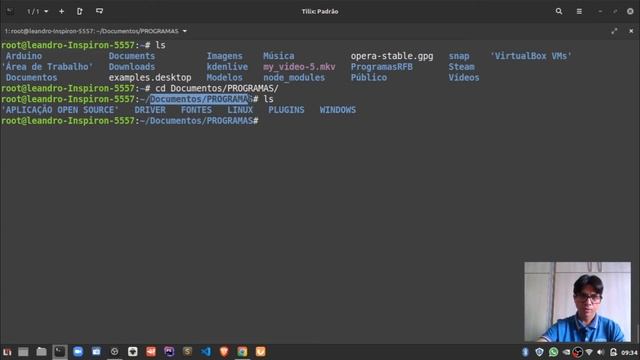Close the terminal pane with the X
Image resolution: width=640 pixels, height=360 pixels.
click(631, 31)
